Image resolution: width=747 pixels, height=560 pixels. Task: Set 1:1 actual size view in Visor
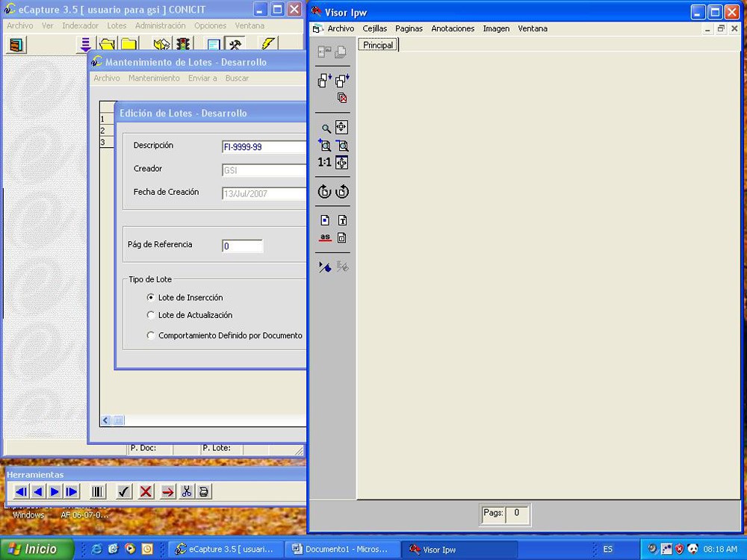pyautogui.click(x=324, y=162)
